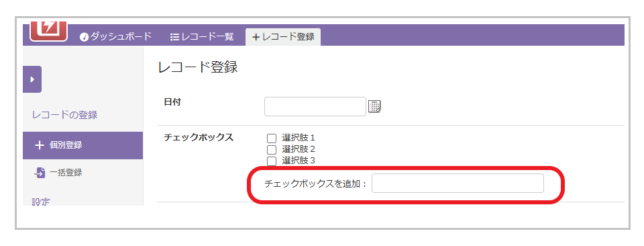Open the calendar date picker icon
Image resolution: width=644 pixels, height=246 pixels.
374,107
